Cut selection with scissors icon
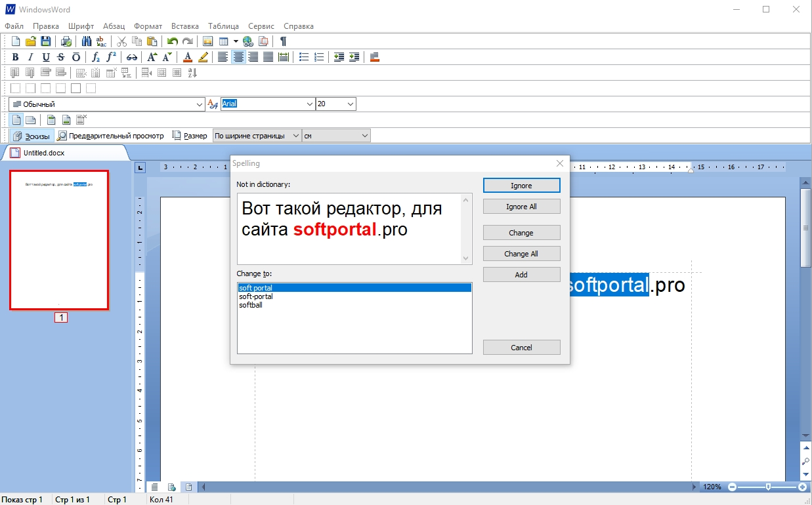 coord(121,41)
